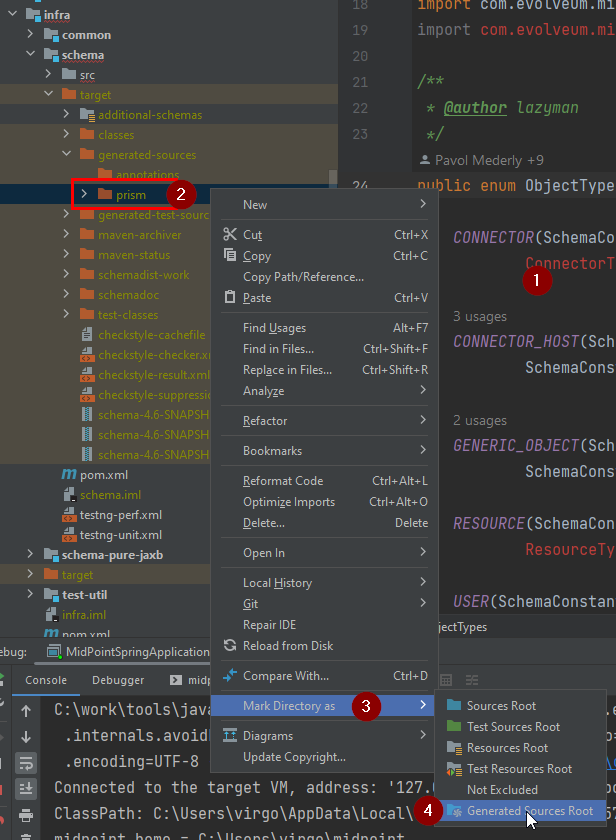Collapse the generated-sources folder
Viewport: 616px width, 840px height.
point(66,155)
